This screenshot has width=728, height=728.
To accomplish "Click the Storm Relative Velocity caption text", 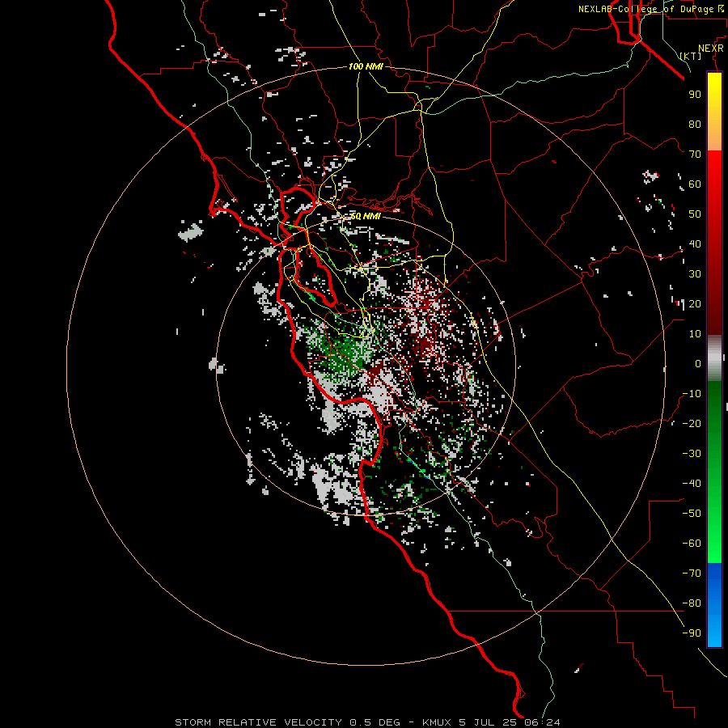I will tap(367, 722).
